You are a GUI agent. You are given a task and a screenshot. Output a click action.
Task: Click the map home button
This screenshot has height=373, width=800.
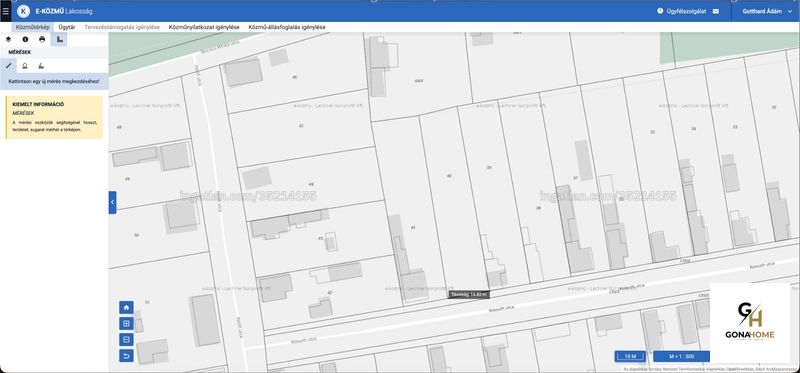[x=126, y=307]
